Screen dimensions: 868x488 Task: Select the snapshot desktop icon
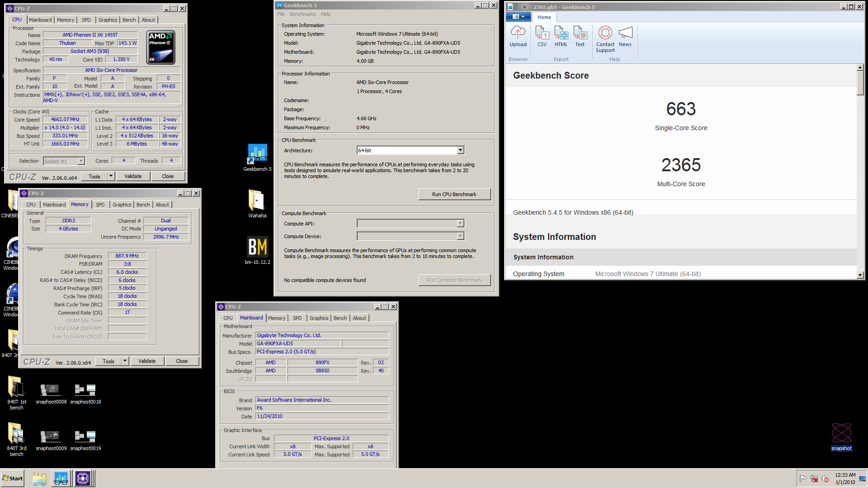[841, 437]
